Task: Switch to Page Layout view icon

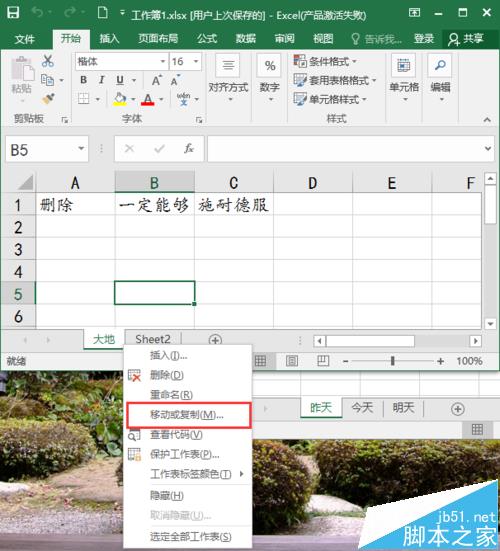Action: point(292,361)
